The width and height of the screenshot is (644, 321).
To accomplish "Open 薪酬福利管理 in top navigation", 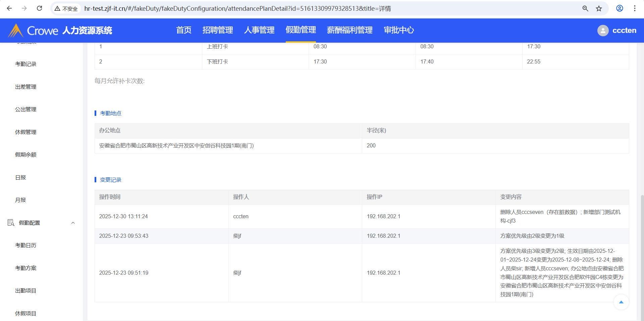I will [x=350, y=30].
